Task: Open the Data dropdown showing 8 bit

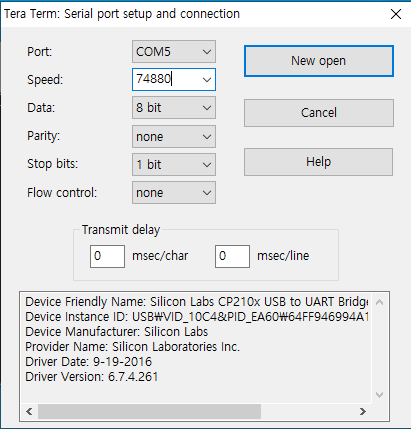Action: pyautogui.click(x=174, y=108)
